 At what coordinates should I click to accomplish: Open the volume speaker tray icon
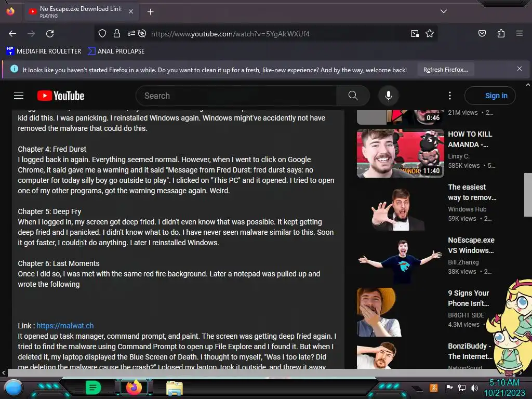point(474,388)
